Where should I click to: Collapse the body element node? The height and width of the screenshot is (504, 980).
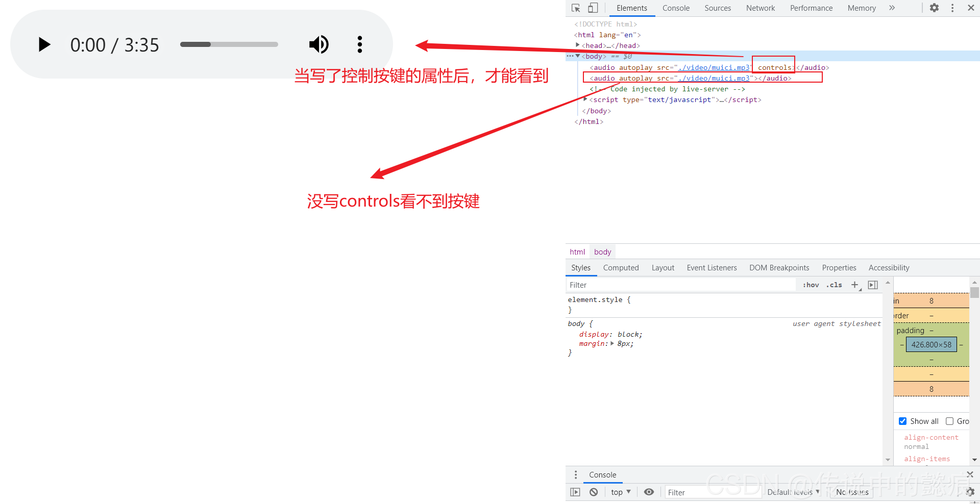pos(578,56)
